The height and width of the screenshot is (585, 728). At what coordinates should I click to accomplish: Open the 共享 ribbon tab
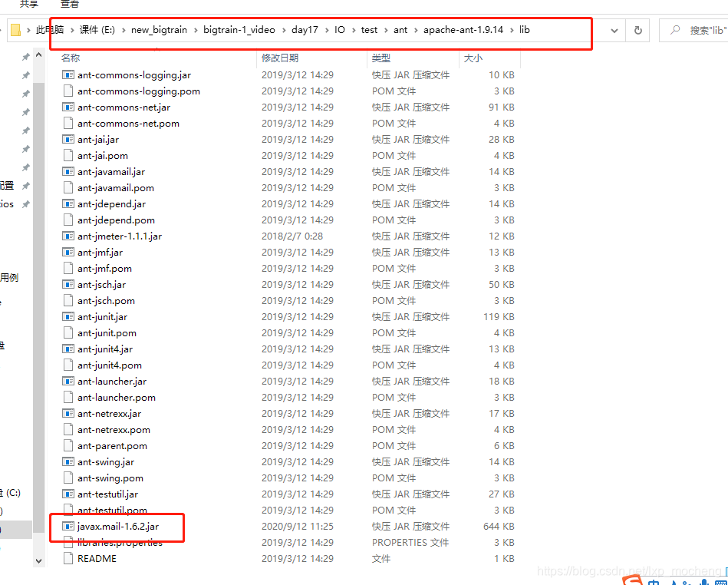[29, 5]
